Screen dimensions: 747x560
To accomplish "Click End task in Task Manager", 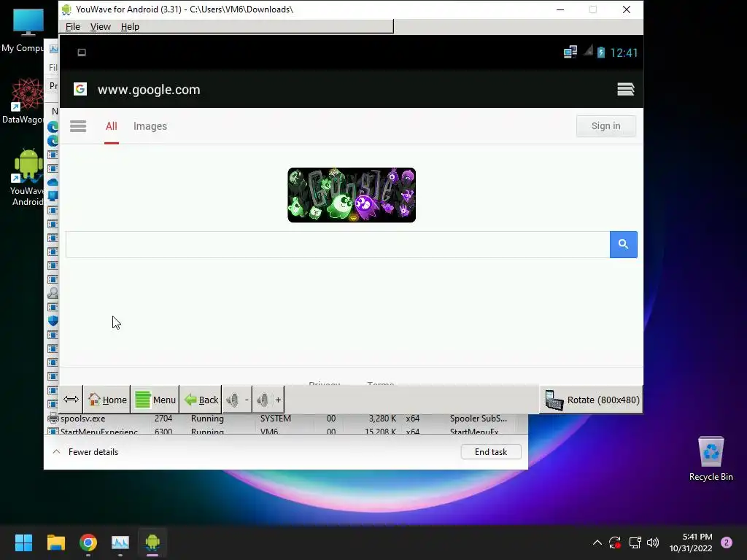I will (491, 452).
